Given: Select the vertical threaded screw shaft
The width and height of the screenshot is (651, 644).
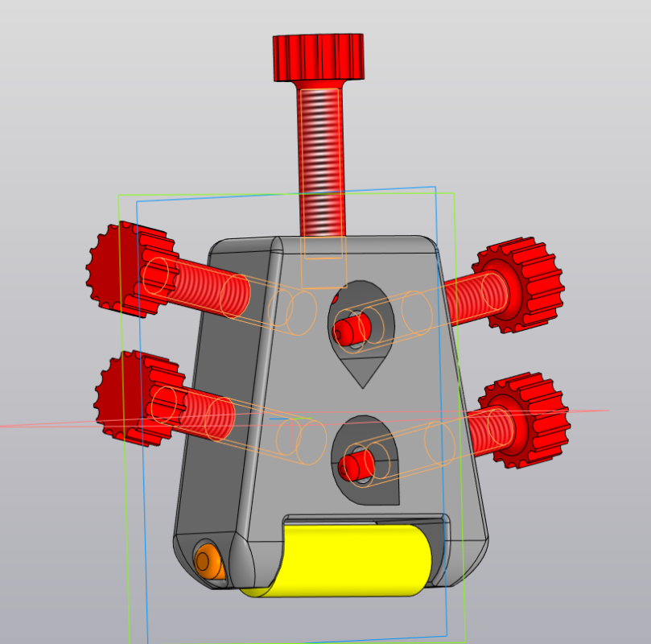Looking at the screenshot, I should (x=321, y=162).
